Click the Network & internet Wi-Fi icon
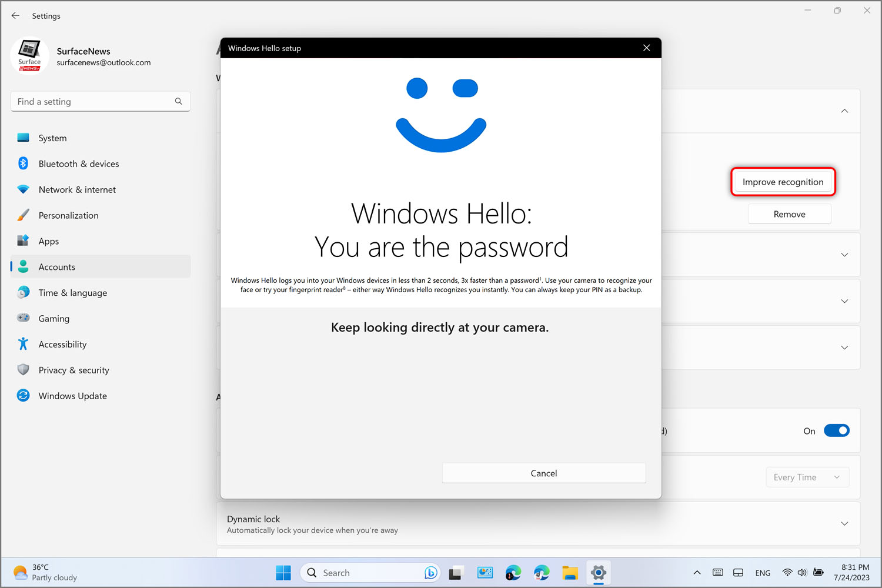The width and height of the screenshot is (882, 588). (23, 189)
